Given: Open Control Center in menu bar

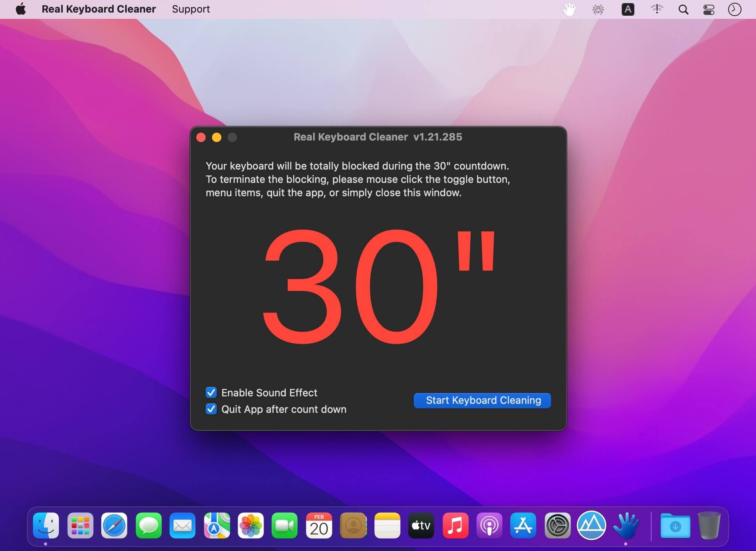Looking at the screenshot, I should [x=709, y=9].
